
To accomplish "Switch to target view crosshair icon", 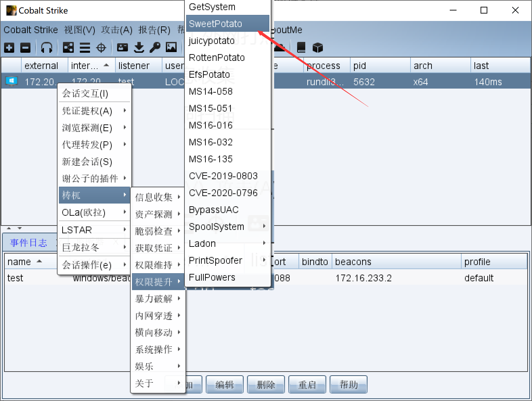I will pos(101,48).
